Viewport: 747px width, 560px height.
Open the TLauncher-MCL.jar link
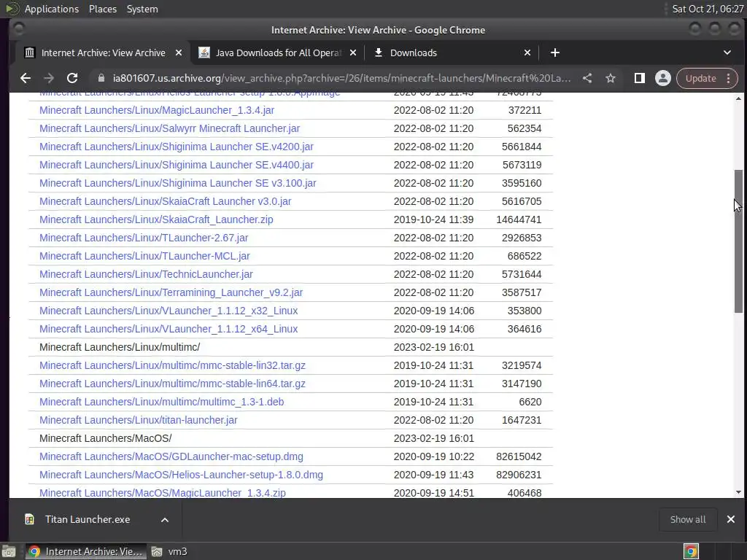pyautogui.click(x=145, y=256)
